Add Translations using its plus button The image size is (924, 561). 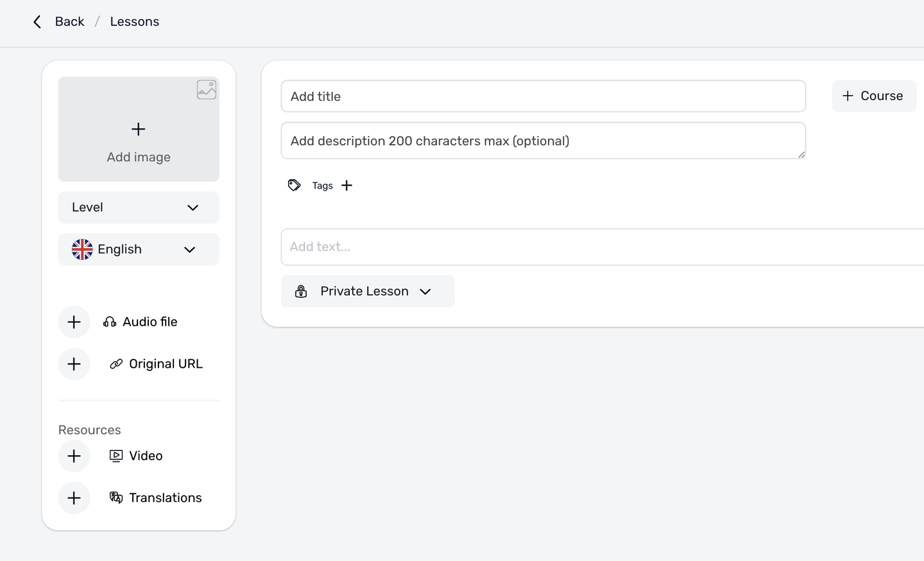pyautogui.click(x=74, y=498)
